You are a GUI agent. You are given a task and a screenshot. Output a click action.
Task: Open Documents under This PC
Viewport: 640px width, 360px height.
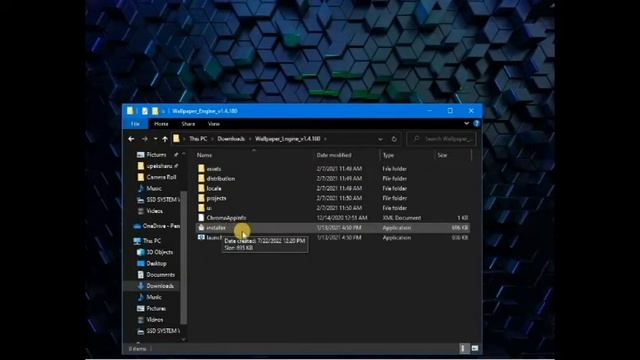tap(160, 275)
